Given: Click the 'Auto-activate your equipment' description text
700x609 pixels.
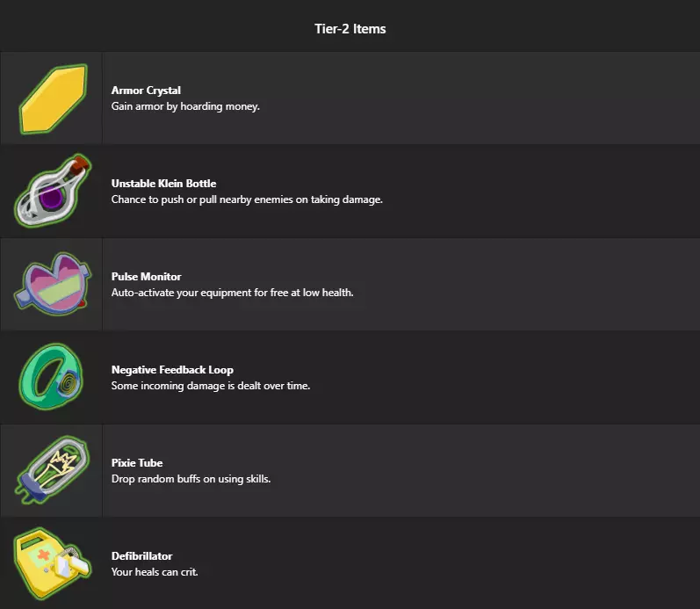Looking at the screenshot, I should pos(232,293).
